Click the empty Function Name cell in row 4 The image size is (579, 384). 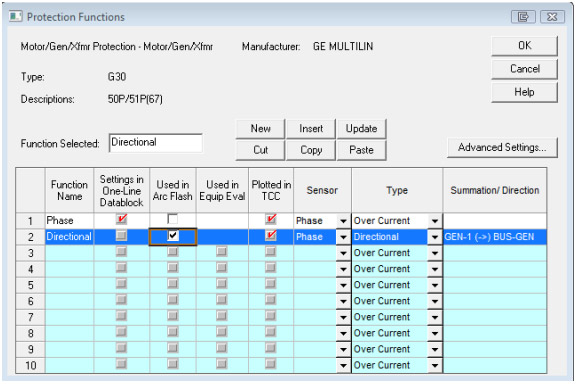(69, 269)
